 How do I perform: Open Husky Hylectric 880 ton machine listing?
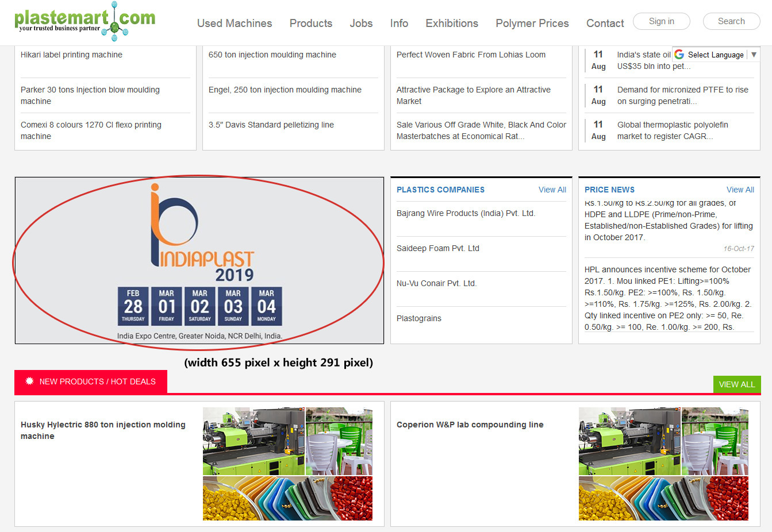pyautogui.click(x=103, y=430)
